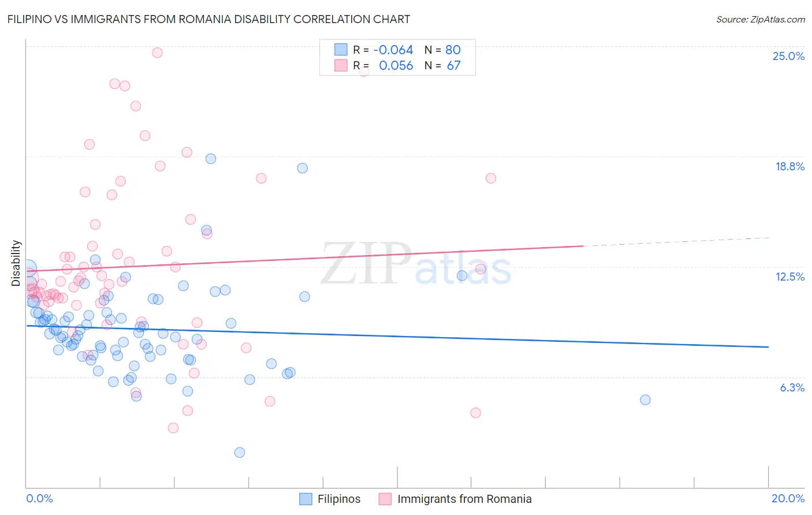Click the ZIPatlas watermark

[x=416, y=264]
